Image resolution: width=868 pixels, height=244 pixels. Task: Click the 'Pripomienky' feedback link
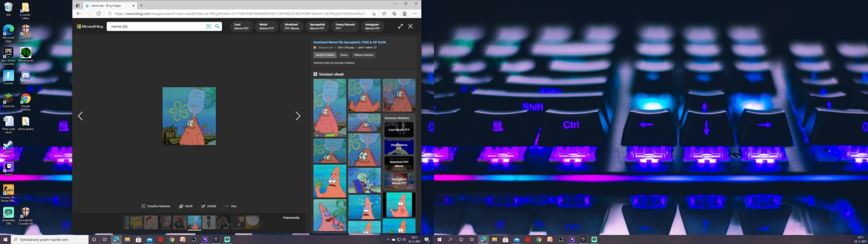[x=291, y=217]
